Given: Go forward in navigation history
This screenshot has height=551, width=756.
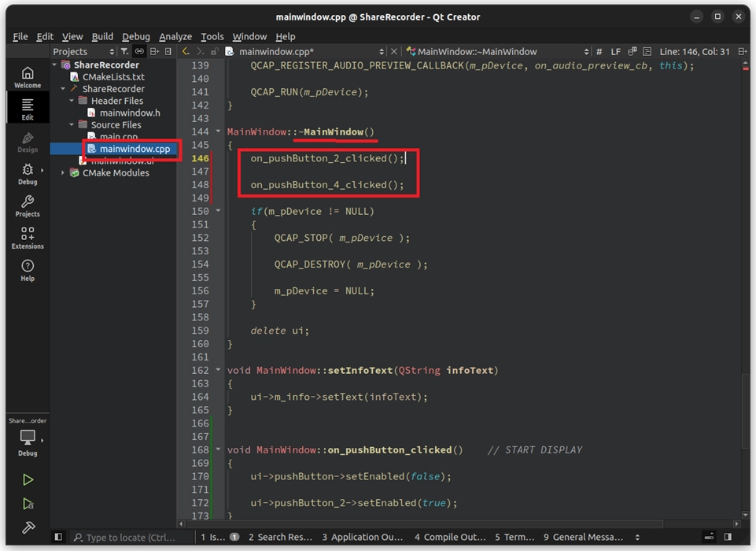Looking at the screenshot, I should pos(200,51).
